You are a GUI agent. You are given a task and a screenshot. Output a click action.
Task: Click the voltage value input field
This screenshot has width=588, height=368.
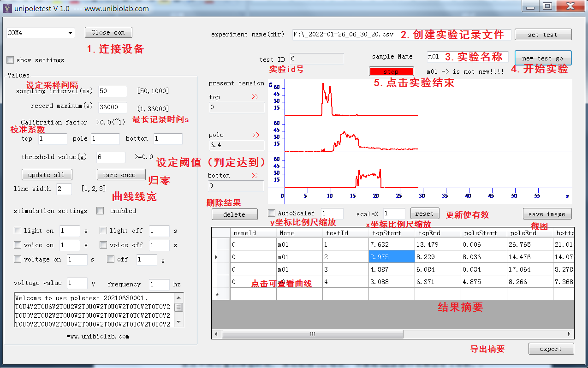tap(77, 283)
